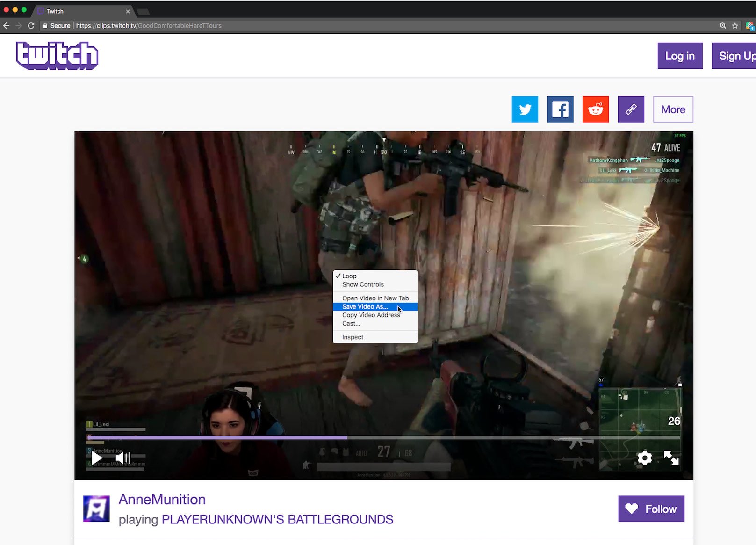The height and width of the screenshot is (545, 756).
Task: Share the clip on Facebook
Action: [560, 109]
